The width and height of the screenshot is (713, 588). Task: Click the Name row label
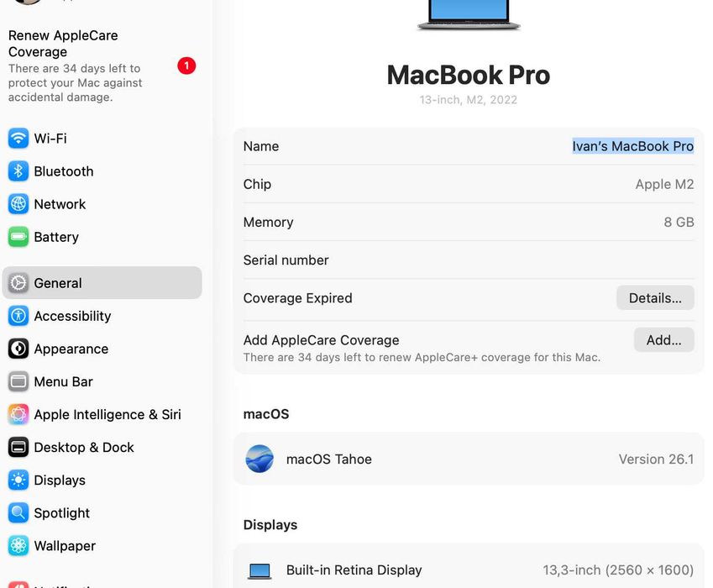(261, 146)
